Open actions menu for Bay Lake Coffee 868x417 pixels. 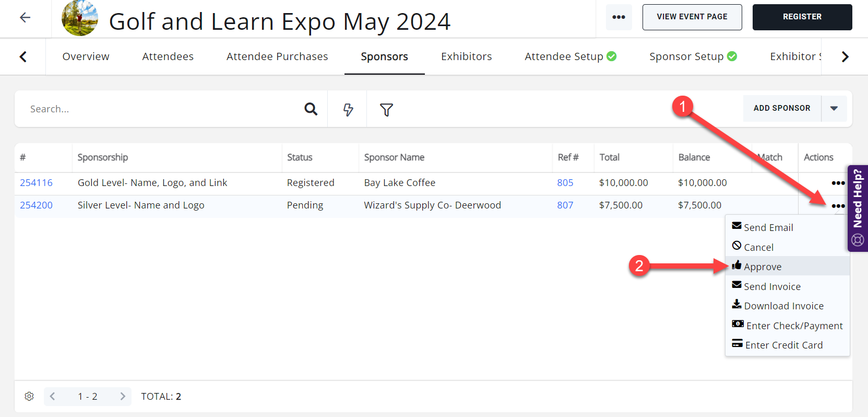click(x=838, y=183)
